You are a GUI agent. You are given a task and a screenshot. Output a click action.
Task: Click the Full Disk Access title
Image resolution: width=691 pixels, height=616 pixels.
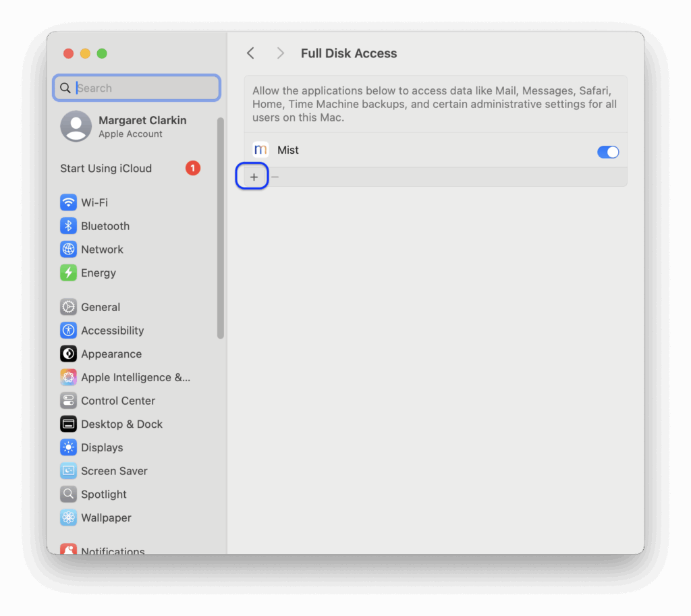pos(349,53)
